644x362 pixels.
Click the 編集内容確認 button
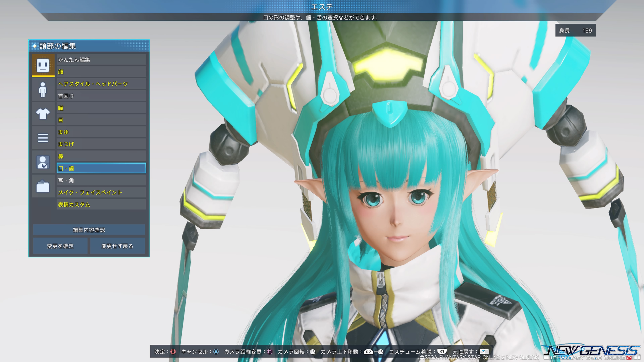tap(89, 230)
